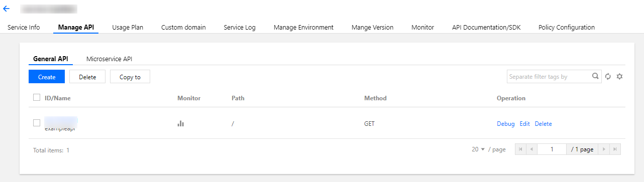This screenshot has height=182, width=644.
Task: Click the Create button
Action: coord(47,77)
